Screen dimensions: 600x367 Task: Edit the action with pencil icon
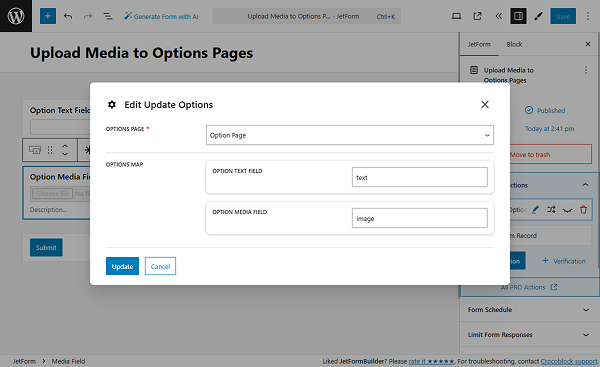pos(535,209)
